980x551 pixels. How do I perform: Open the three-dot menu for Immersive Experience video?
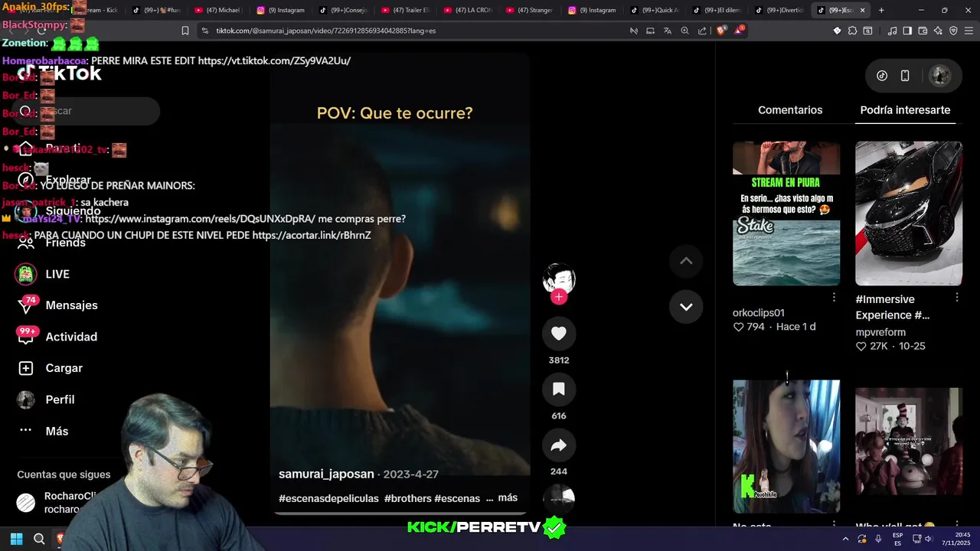point(957,297)
